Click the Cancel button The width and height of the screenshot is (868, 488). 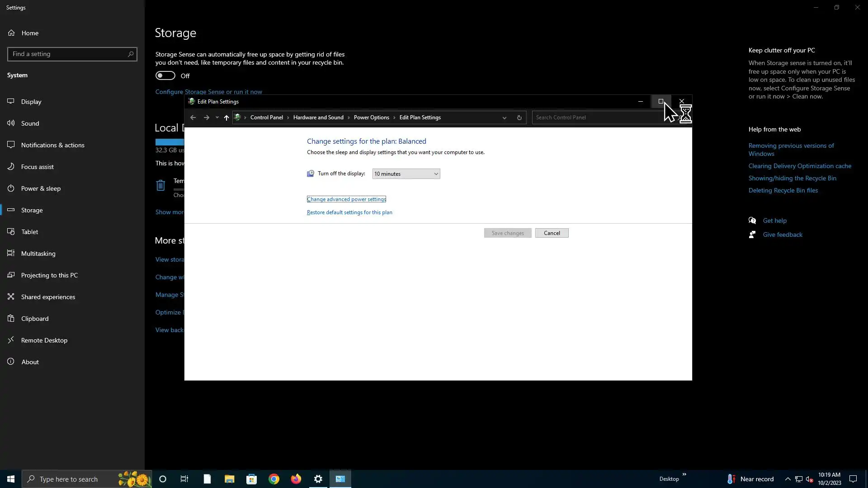[x=552, y=233]
